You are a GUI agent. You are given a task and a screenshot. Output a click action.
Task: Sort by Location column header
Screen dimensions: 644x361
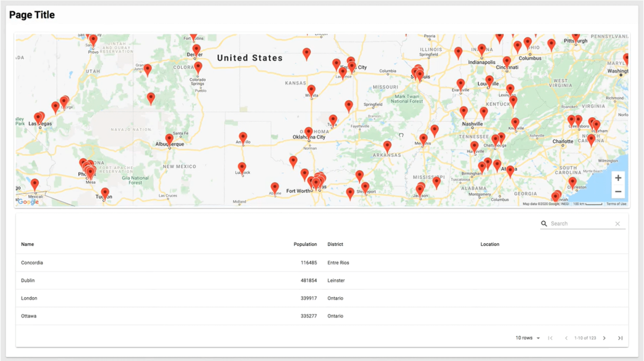[490, 244]
